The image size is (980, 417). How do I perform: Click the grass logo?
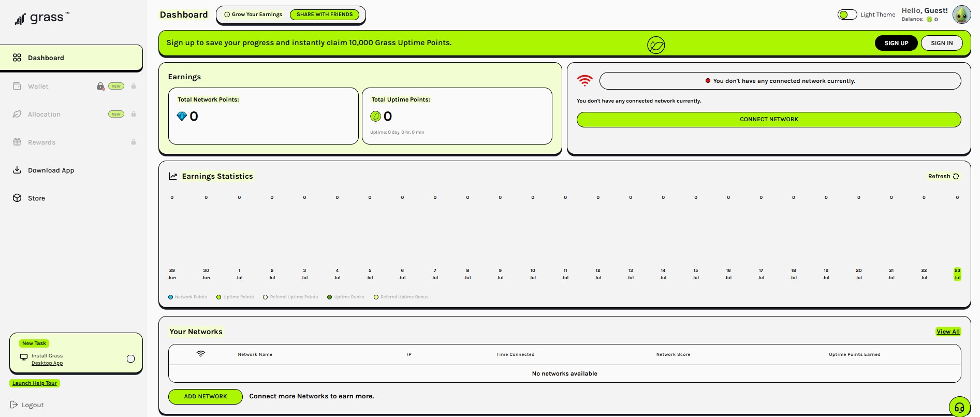(42, 18)
